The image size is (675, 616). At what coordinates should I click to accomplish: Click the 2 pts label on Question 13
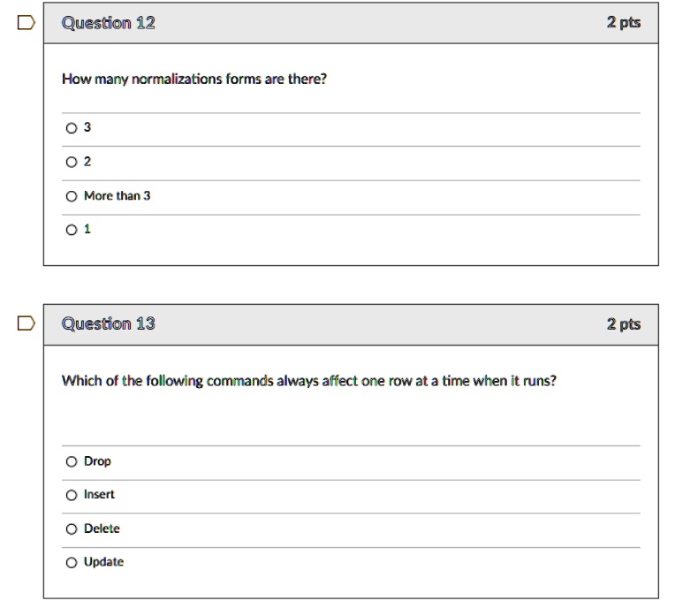[x=624, y=324]
